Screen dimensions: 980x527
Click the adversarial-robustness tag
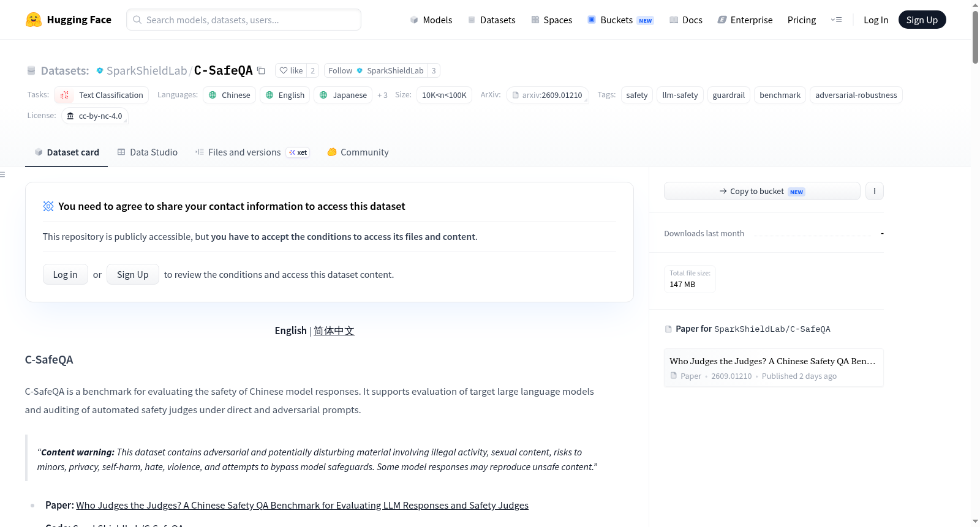pos(856,95)
